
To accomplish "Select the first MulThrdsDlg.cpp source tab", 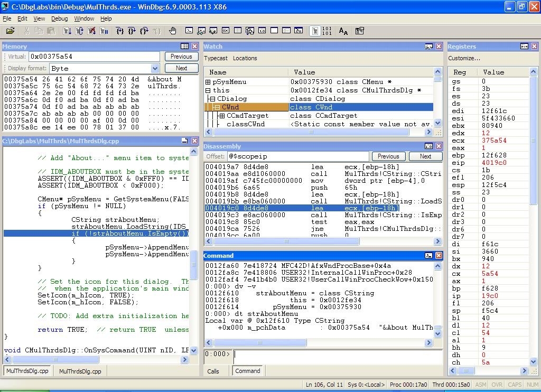I will (27, 371).
